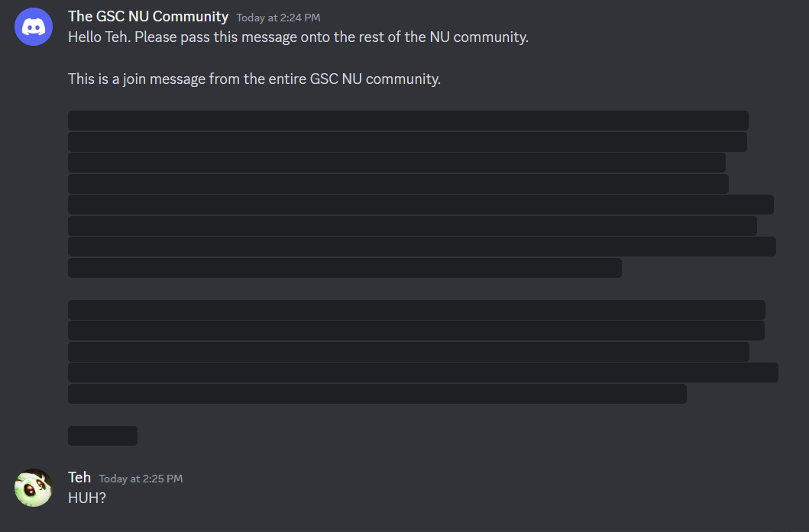Click the Discord logo avatar
This screenshot has height=532, width=809.
(34, 27)
